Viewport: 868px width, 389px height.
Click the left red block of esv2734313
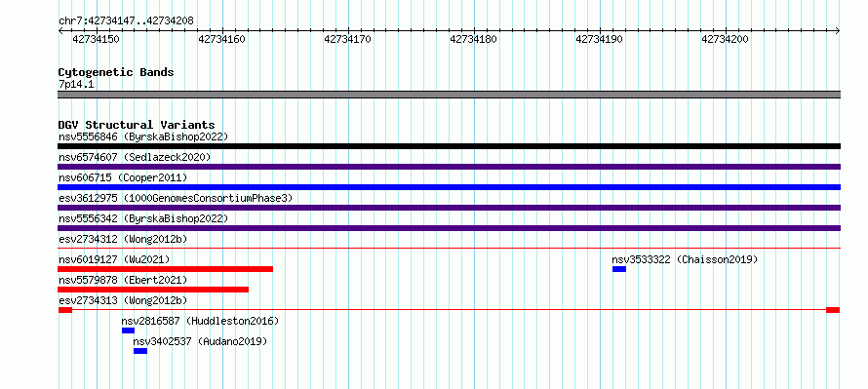(x=65, y=310)
